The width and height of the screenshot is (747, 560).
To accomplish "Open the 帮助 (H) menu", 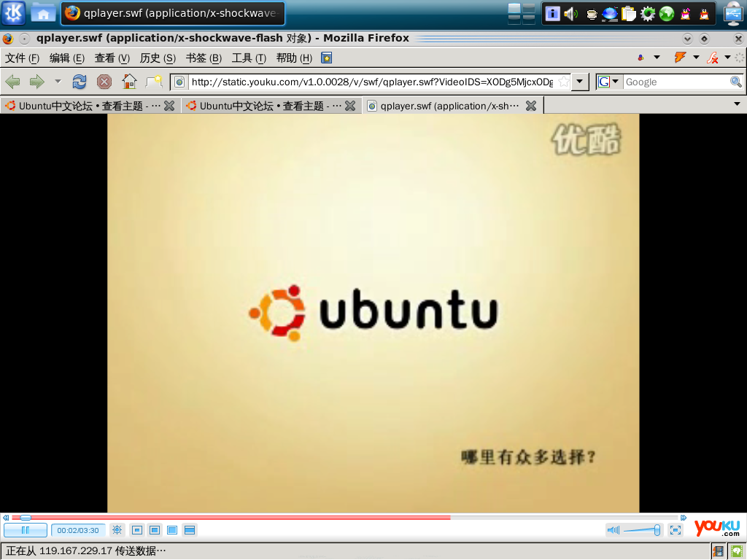I will coord(295,58).
